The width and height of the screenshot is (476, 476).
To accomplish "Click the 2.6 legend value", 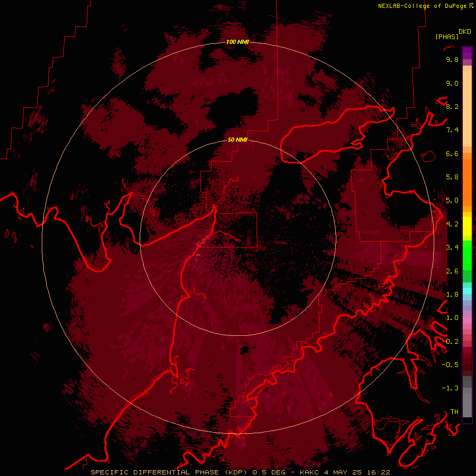I will coord(452,271).
